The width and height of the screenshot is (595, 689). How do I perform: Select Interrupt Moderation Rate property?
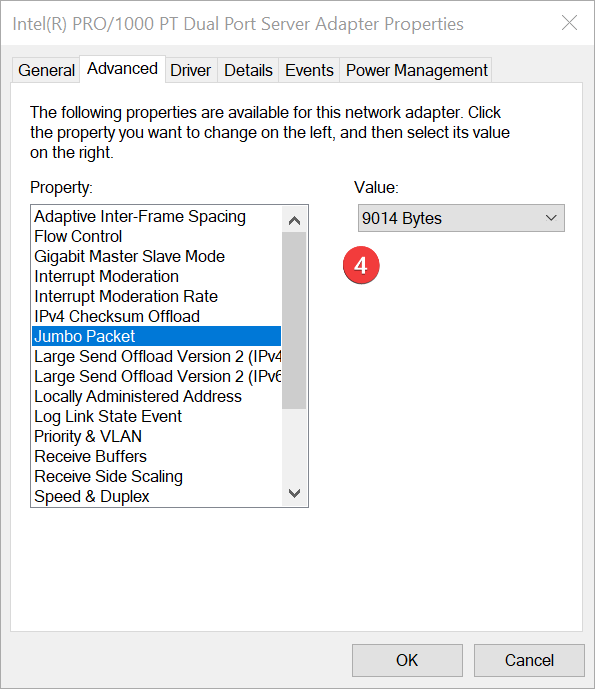click(156, 296)
